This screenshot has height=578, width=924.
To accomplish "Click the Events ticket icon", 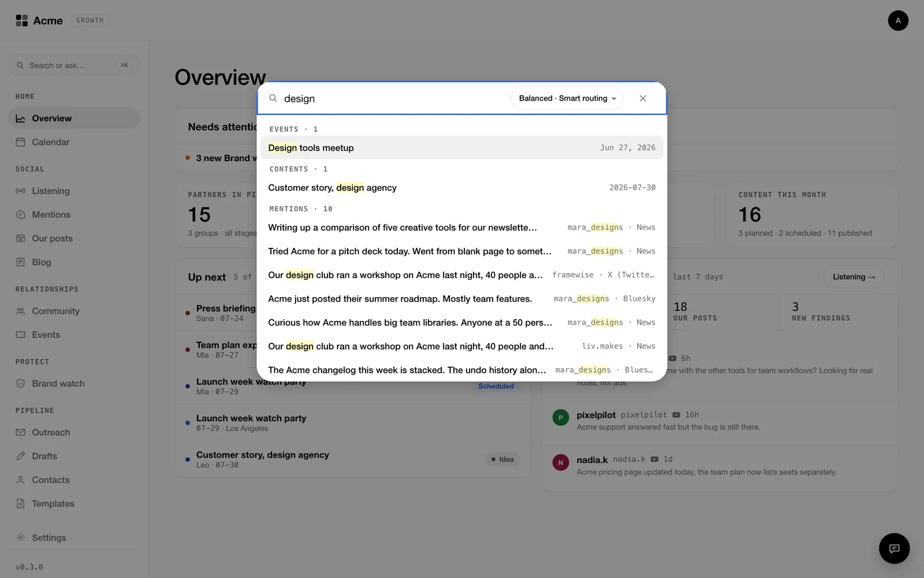I will 20,335.
